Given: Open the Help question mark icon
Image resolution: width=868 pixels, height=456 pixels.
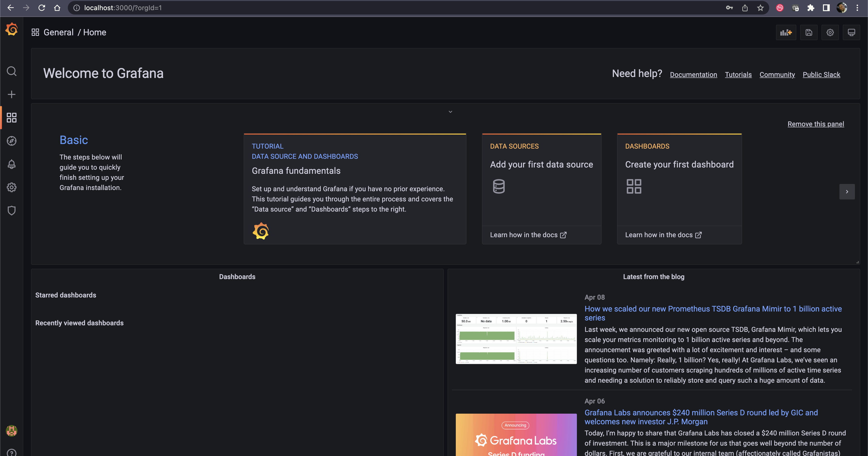Looking at the screenshot, I should (x=11, y=453).
